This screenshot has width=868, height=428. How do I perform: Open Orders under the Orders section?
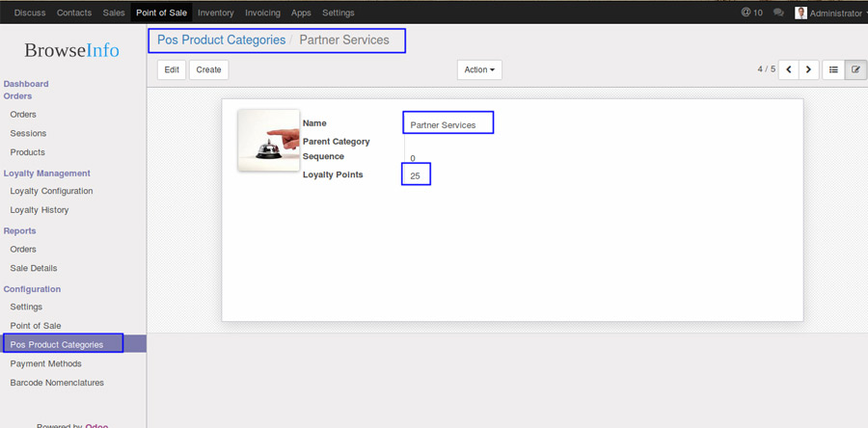[x=23, y=115]
